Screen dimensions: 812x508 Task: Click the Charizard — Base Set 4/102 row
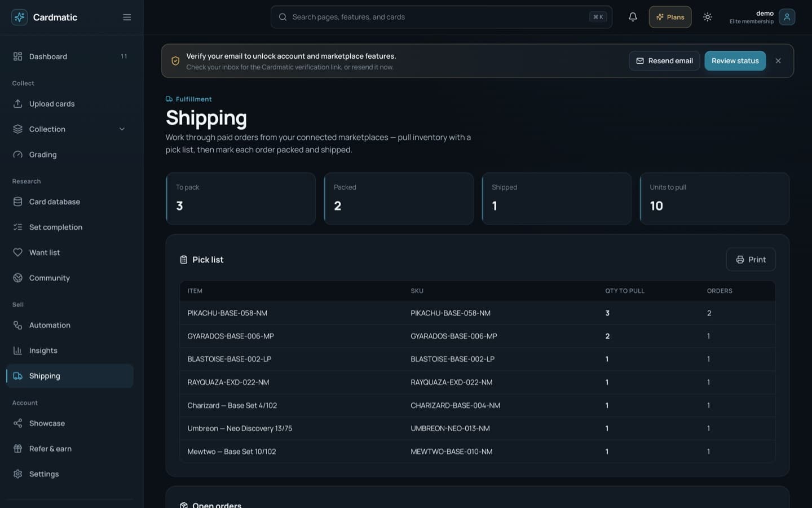pos(477,405)
